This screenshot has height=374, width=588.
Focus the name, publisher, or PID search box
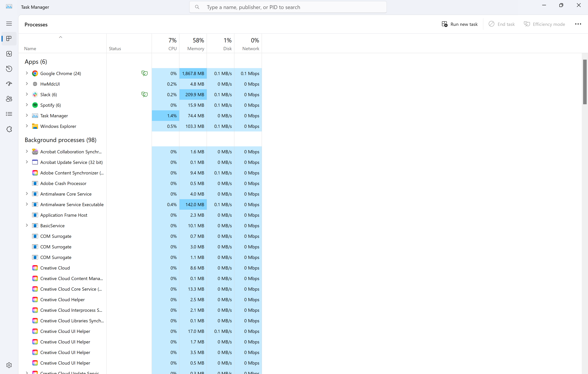coord(288,7)
